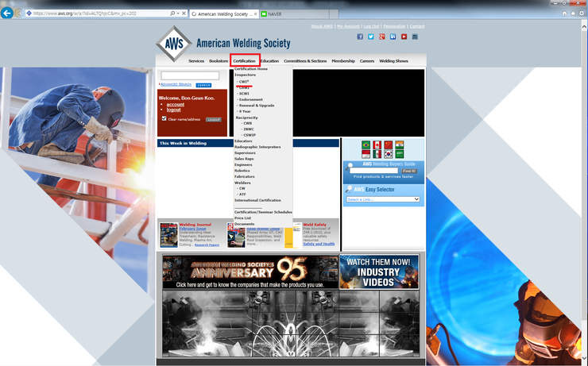
Task: Choose CWI under Inspectors menu
Action: [244, 82]
